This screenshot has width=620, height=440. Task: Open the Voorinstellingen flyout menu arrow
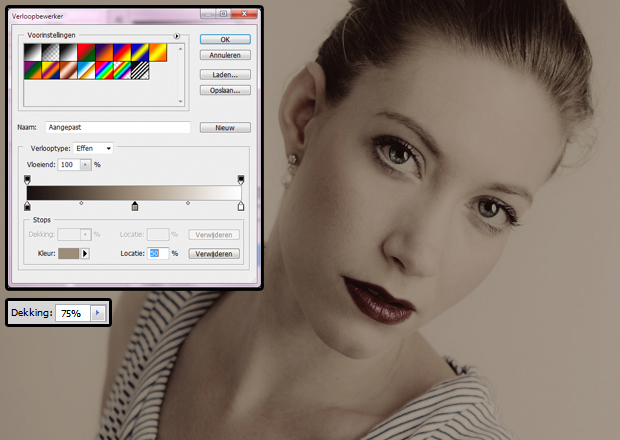tap(177, 36)
